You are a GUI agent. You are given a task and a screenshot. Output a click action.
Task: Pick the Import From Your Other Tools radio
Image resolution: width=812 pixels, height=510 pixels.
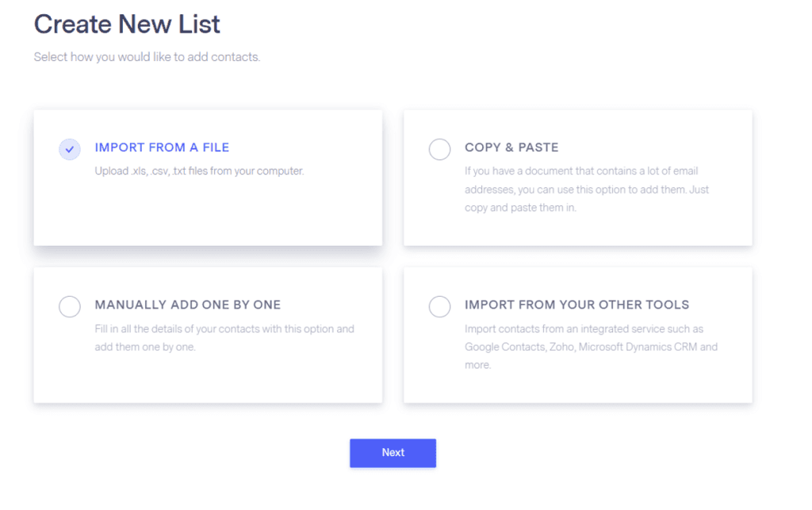(439, 306)
